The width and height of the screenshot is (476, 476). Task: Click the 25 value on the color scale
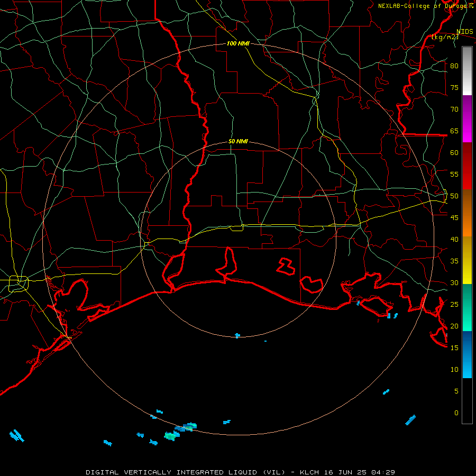click(454, 305)
